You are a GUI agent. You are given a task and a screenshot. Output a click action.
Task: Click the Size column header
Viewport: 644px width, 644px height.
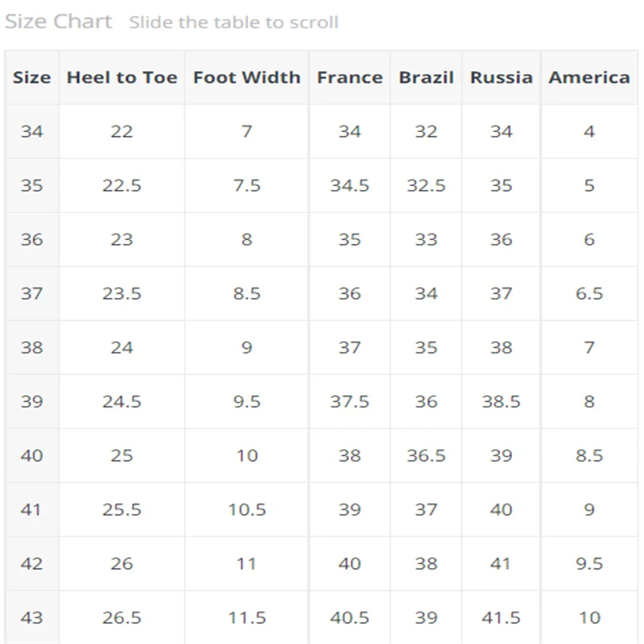[31, 77]
